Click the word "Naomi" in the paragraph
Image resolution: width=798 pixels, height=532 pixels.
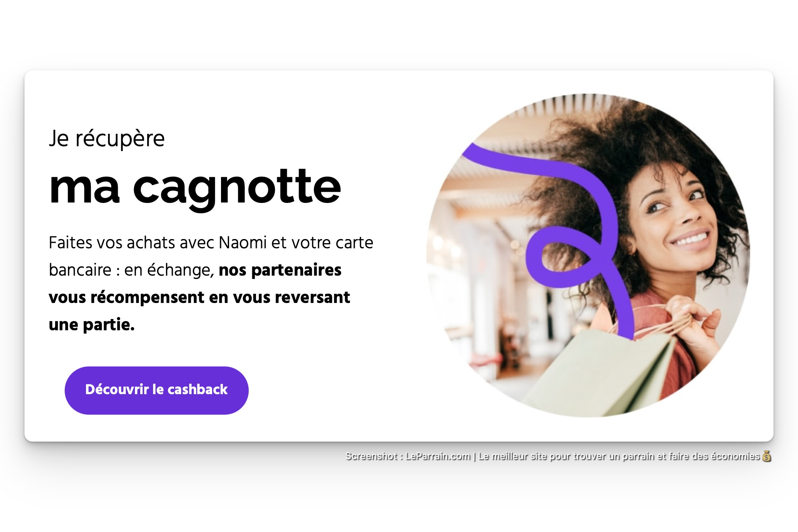243,243
